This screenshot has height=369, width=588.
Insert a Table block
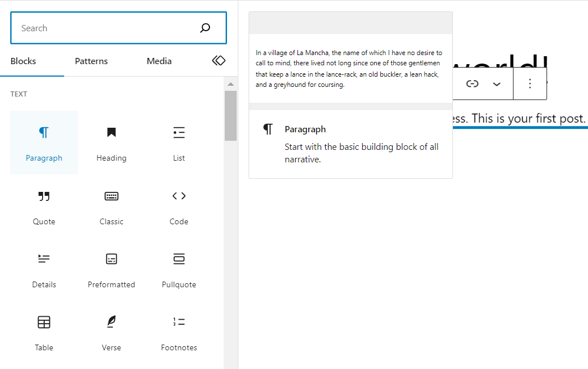(44, 332)
